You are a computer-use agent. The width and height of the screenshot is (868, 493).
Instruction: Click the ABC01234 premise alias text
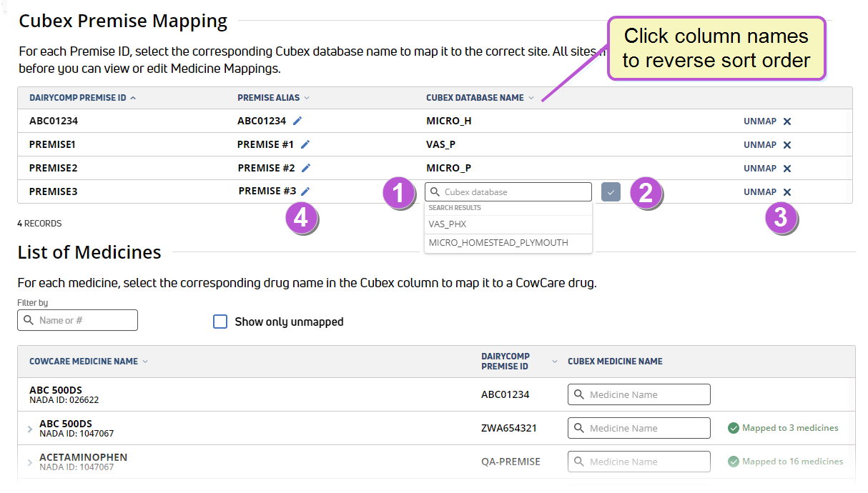coord(262,121)
